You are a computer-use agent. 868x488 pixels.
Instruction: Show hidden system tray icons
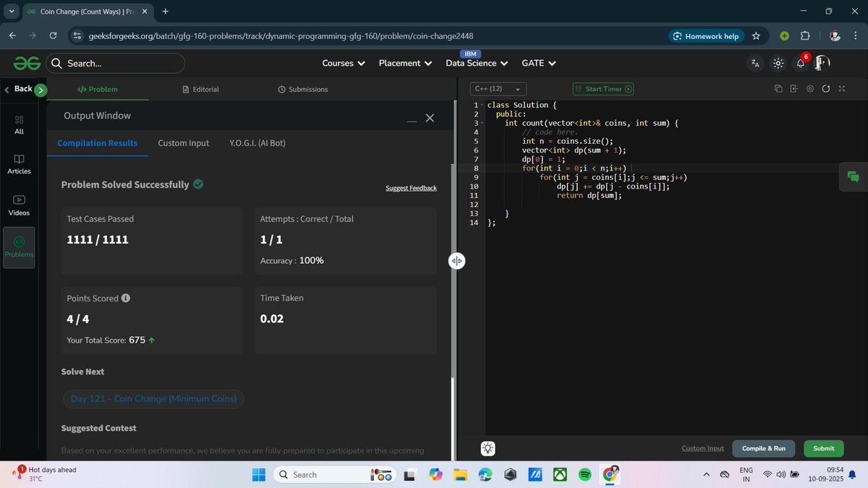706,474
